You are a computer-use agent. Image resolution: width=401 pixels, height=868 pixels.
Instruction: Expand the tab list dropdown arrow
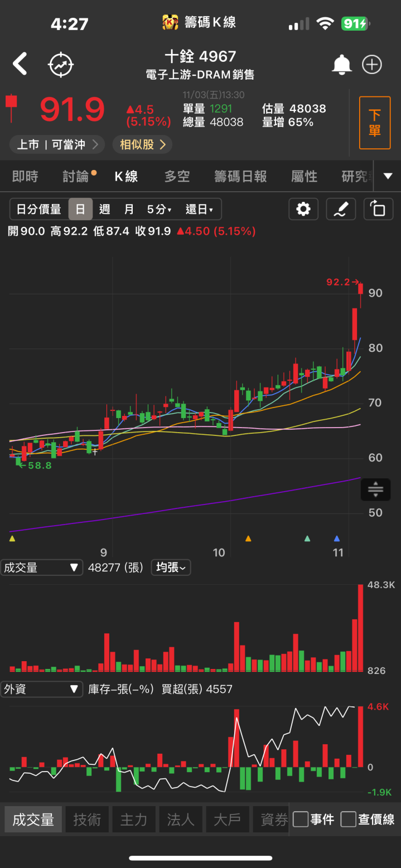click(388, 176)
